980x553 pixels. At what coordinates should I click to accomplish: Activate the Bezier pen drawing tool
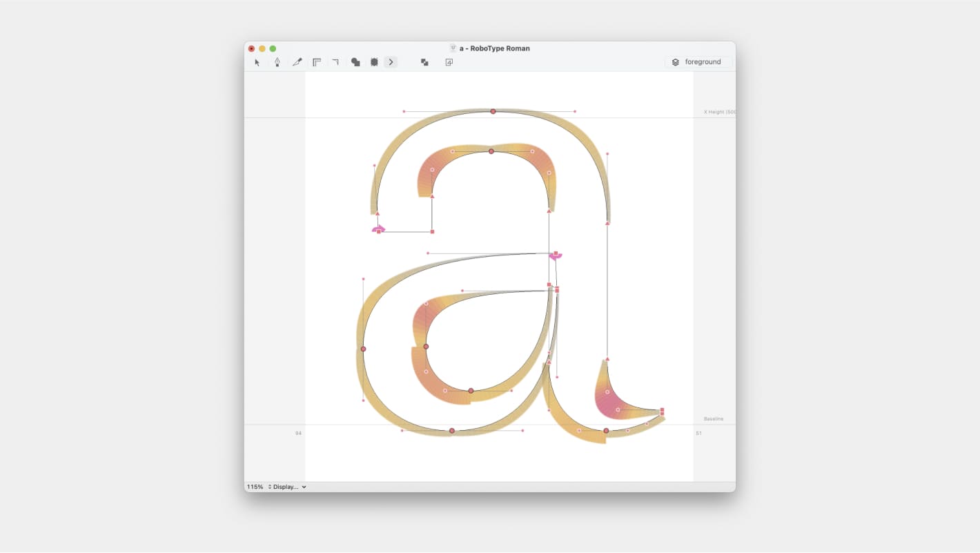277,62
